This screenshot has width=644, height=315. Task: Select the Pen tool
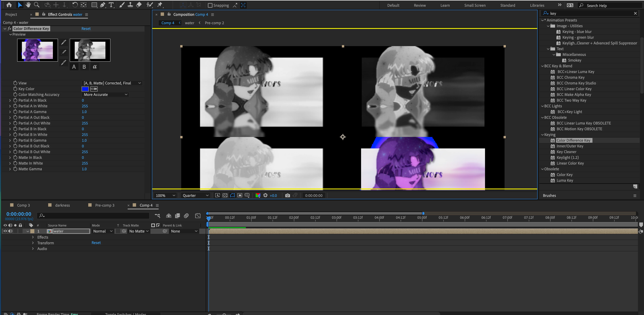click(103, 5)
